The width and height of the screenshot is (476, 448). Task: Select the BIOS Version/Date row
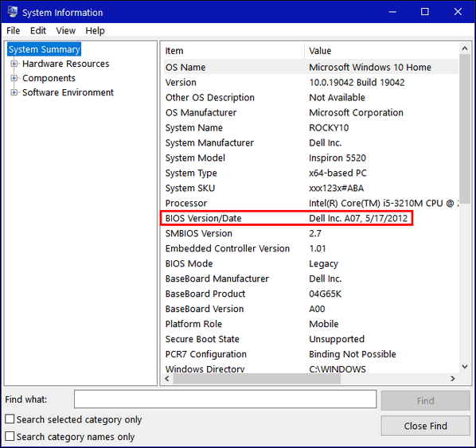(x=311, y=218)
